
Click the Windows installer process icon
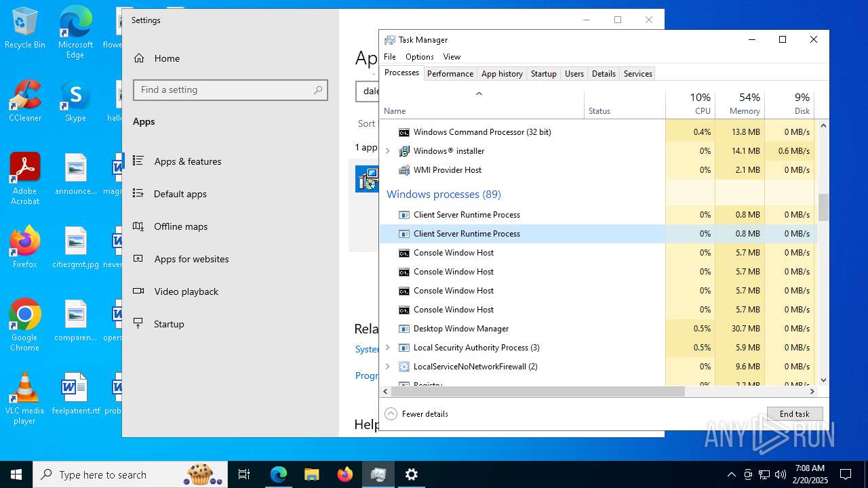(404, 151)
